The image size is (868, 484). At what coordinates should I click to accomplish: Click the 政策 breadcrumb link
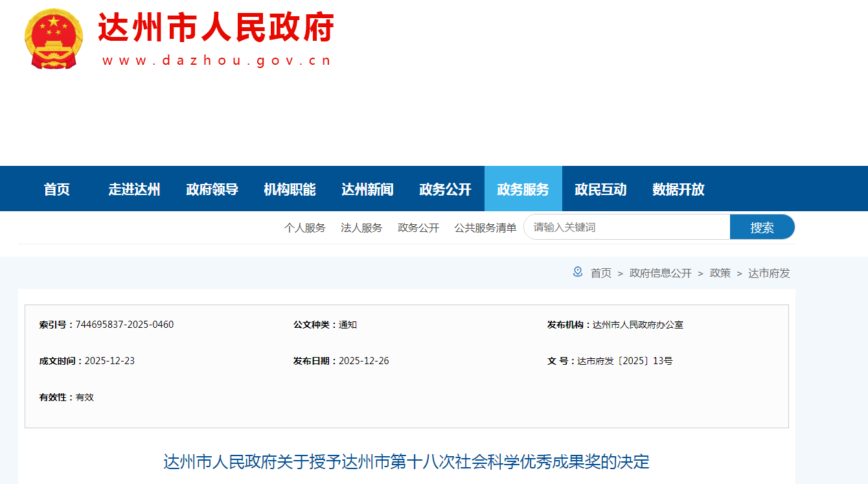click(720, 273)
